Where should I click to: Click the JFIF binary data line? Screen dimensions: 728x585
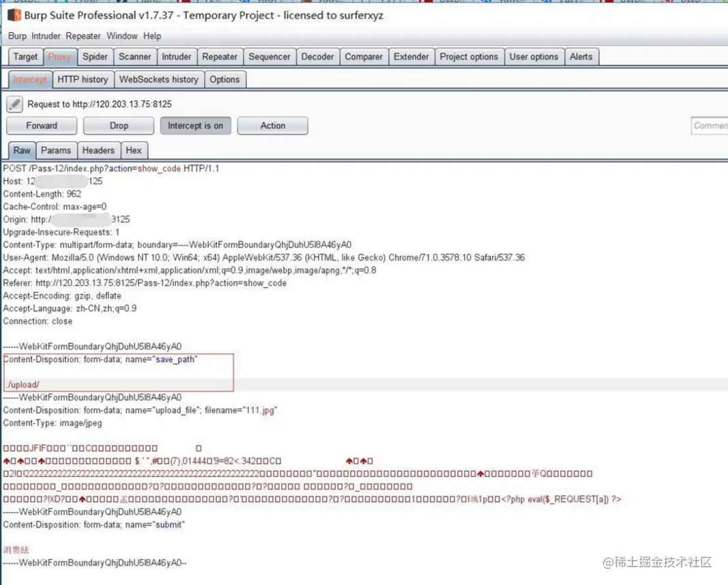point(102,448)
